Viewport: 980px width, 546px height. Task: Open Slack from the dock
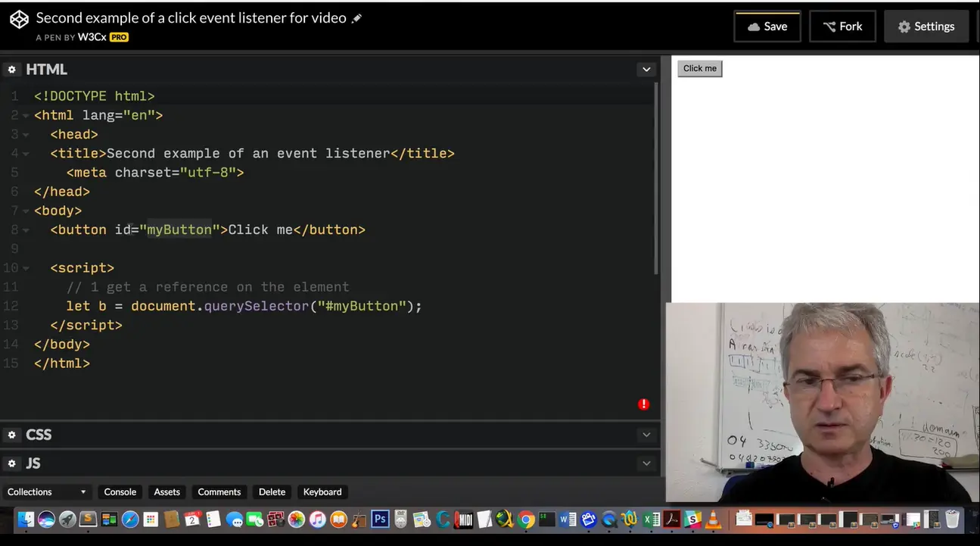click(x=692, y=519)
